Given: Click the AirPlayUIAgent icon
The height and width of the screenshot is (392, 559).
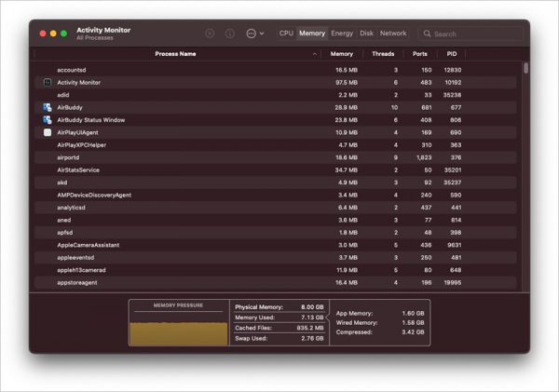Looking at the screenshot, I should click(x=48, y=133).
